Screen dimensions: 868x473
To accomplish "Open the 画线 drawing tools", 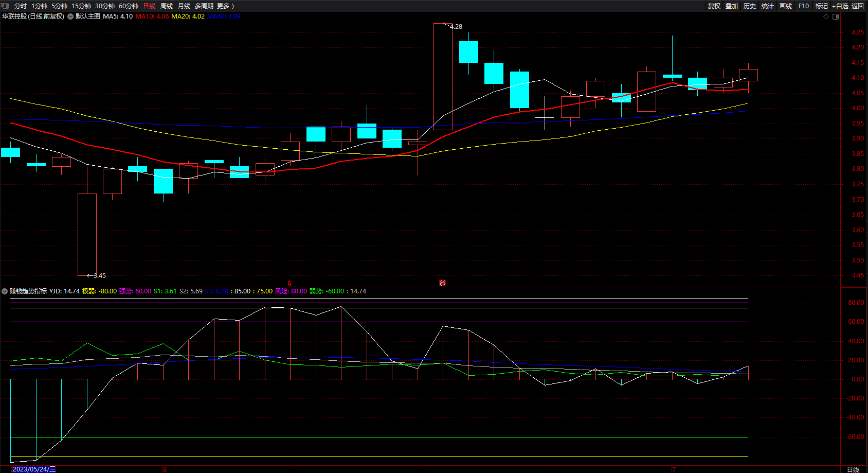I will (x=786, y=6).
